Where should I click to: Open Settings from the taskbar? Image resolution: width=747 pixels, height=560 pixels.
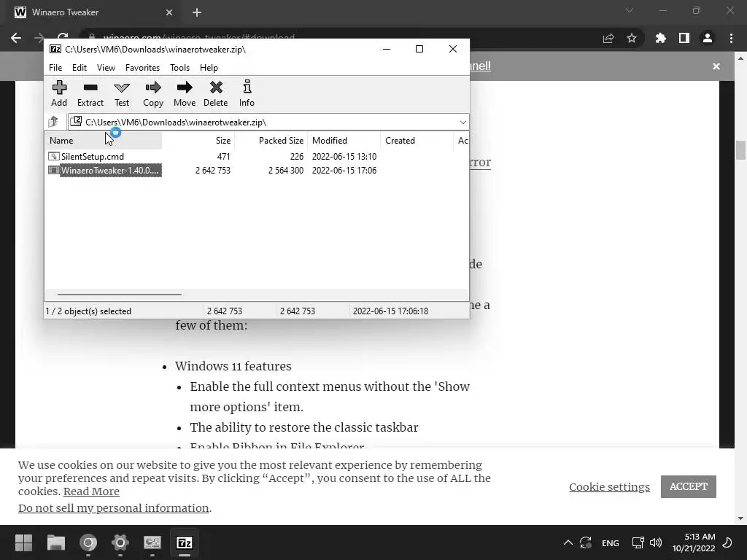pyautogui.click(x=120, y=542)
